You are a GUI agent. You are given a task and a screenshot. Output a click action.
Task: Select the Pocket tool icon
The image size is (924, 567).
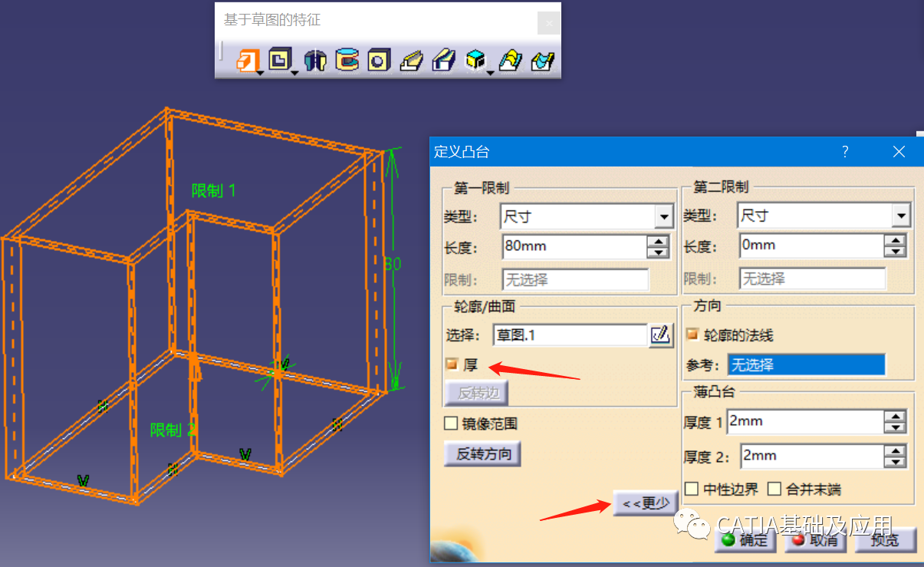tap(280, 60)
